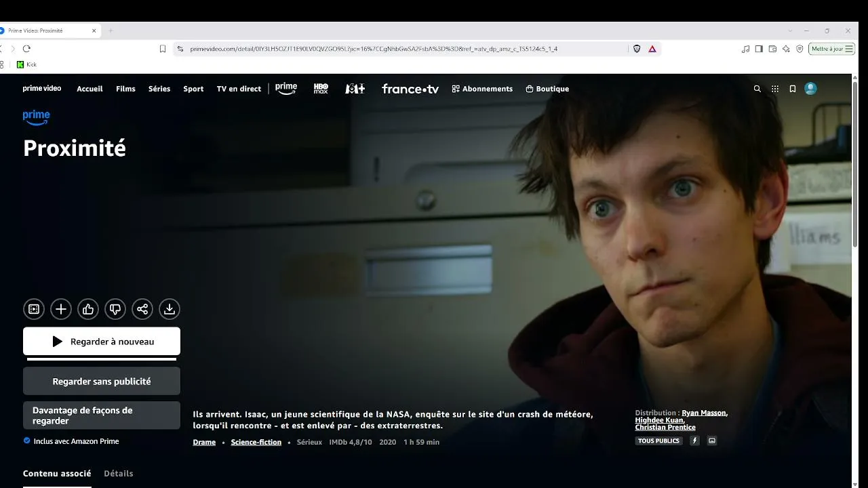
Task: Open TV en direct menu item
Action: click(x=239, y=89)
